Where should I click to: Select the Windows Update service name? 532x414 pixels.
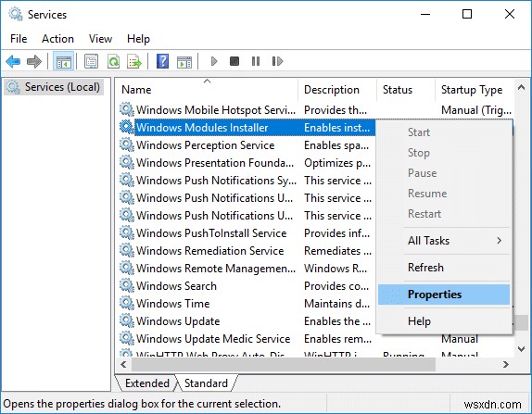178,321
